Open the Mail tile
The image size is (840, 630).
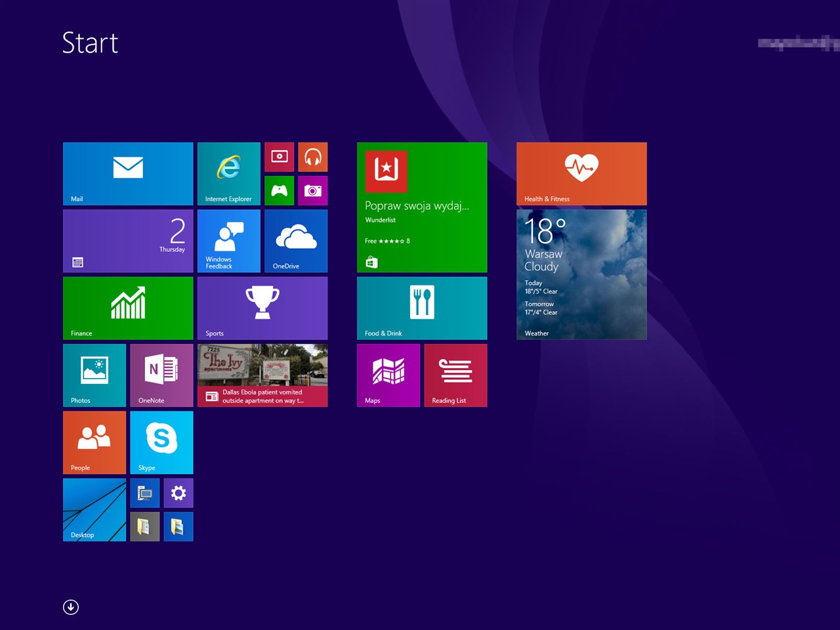[128, 174]
